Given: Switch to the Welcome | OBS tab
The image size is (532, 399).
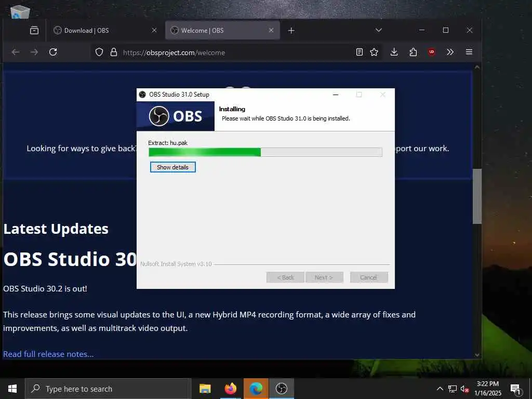Looking at the screenshot, I should pos(222,31).
